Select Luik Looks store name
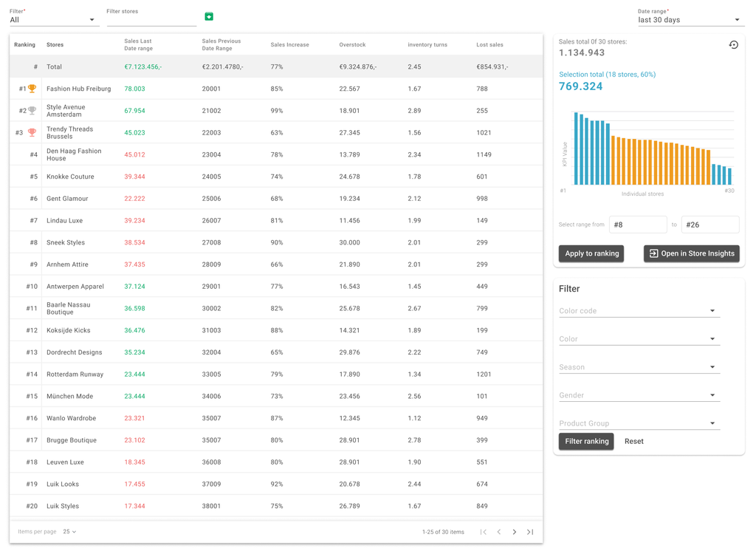Screen dimensions: 756x554 (62, 484)
